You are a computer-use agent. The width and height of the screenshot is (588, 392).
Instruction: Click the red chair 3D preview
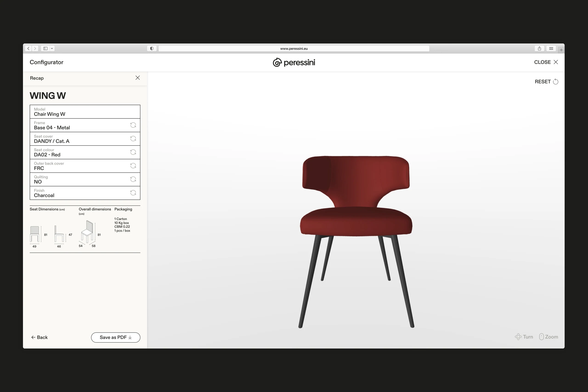(x=356, y=242)
